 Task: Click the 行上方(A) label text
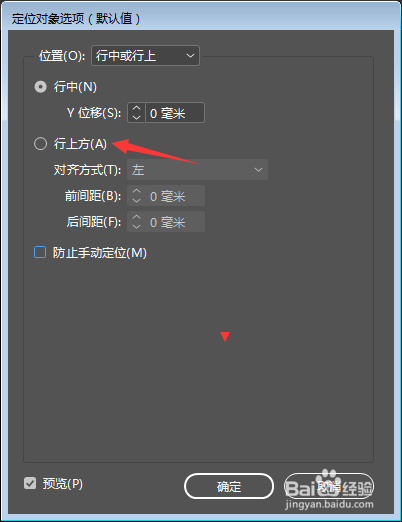coord(80,144)
